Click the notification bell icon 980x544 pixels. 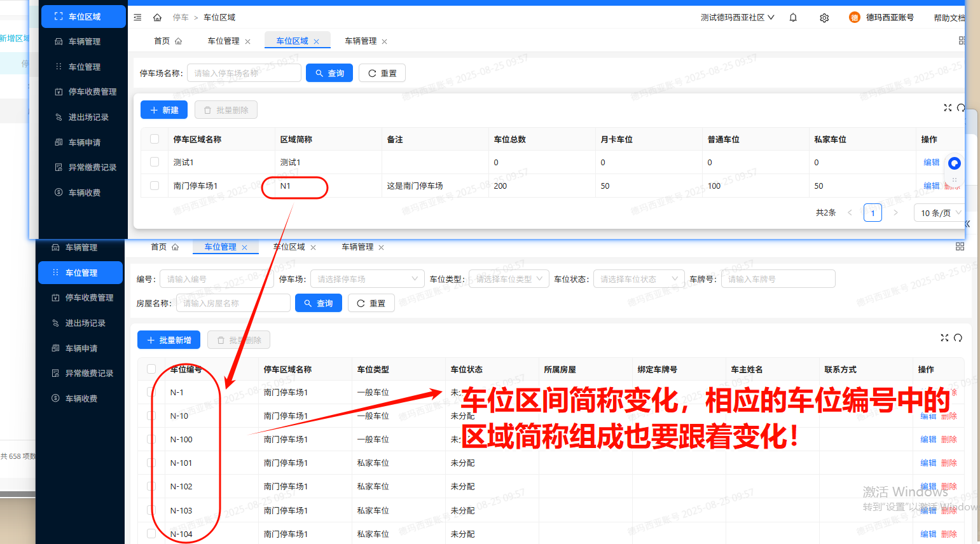coord(793,18)
